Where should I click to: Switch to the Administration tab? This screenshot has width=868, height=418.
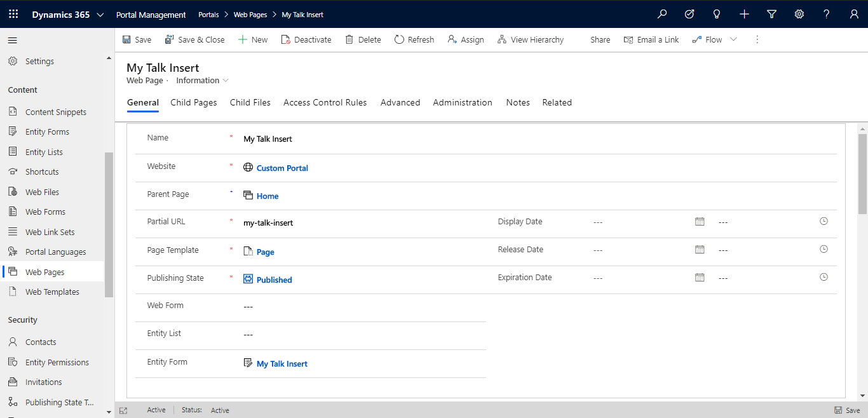(462, 102)
